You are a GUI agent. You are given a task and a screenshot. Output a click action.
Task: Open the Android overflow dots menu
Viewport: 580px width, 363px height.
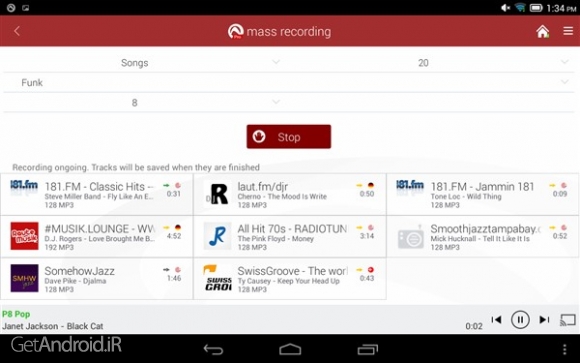[564, 349]
